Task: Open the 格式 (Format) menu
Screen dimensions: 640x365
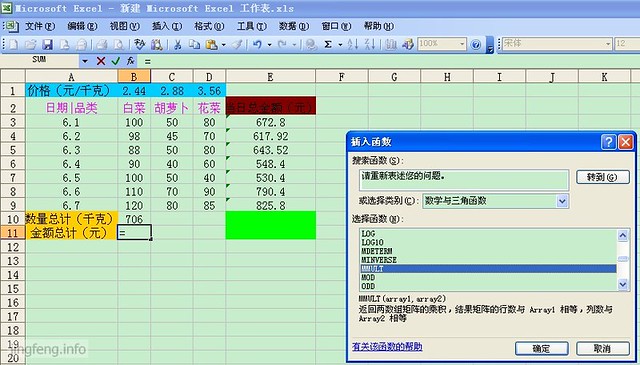Action: pyautogui.click(x=209, y=26)
